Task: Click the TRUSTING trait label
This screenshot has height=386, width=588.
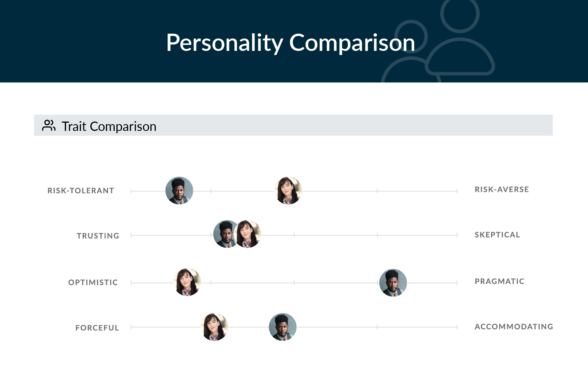Action: tap(98, 236)
